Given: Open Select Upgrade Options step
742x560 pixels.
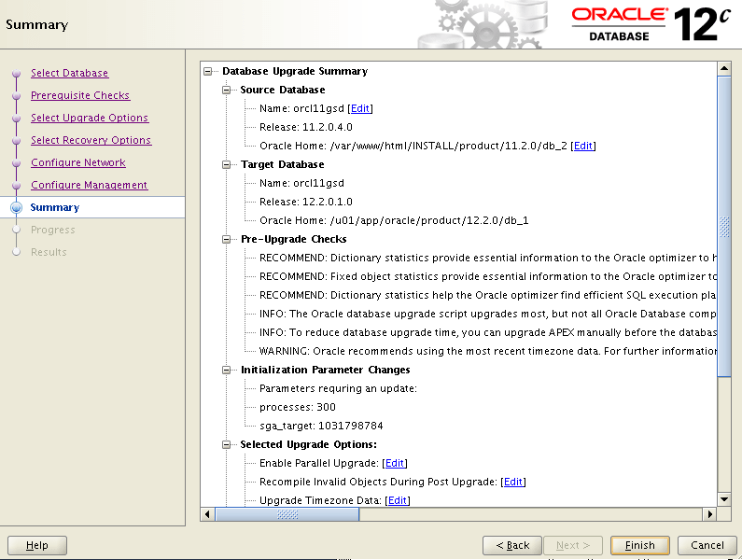Looking at the screenshot, I should tap(90, 118).
